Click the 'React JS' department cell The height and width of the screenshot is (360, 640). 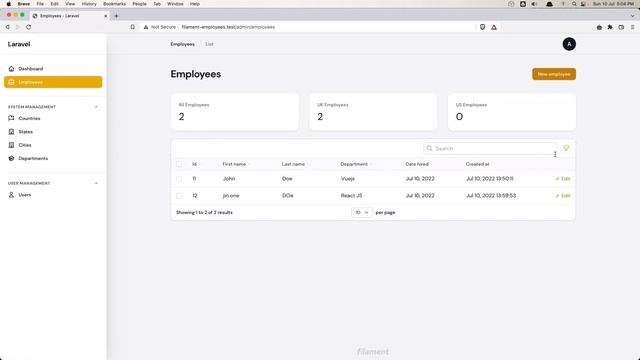351,196
